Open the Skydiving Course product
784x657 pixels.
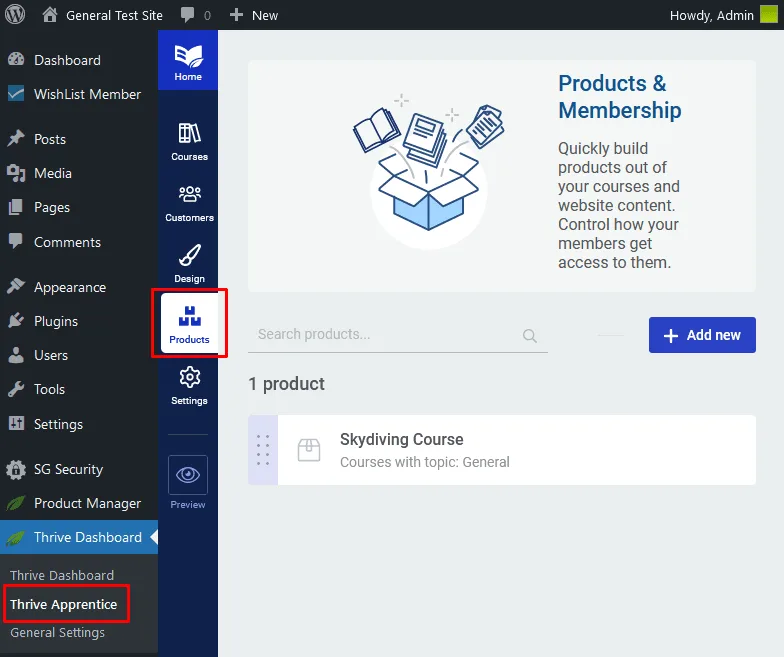502,450
